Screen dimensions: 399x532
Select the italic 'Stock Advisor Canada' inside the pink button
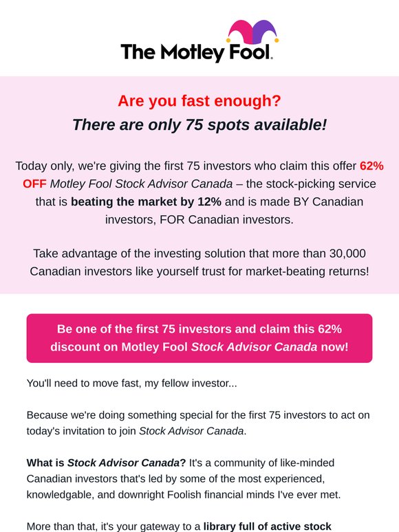point(254,346)
